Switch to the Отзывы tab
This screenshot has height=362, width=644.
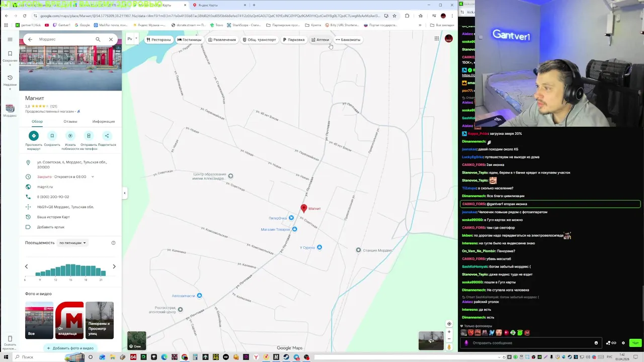tap(70, 122)
